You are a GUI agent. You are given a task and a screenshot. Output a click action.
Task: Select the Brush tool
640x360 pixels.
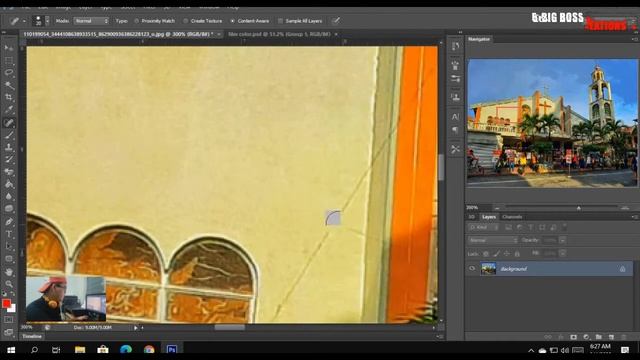click(x=9, y=135)
